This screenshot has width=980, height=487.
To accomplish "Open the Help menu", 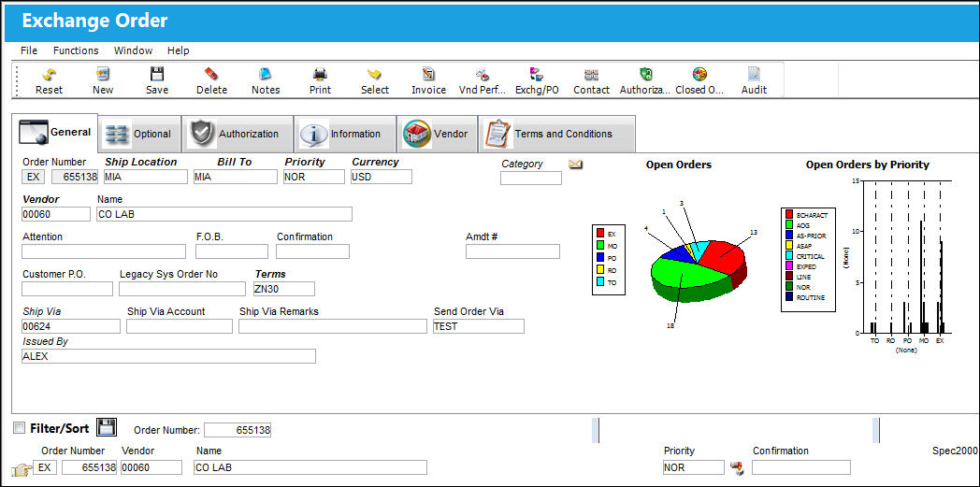I will (x=178, y=50).
